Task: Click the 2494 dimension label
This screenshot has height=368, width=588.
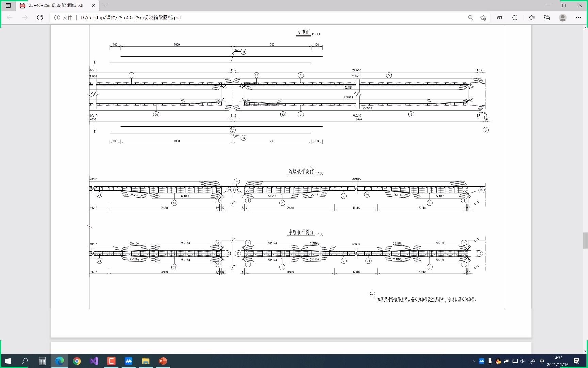Action: tap(359, 119)
